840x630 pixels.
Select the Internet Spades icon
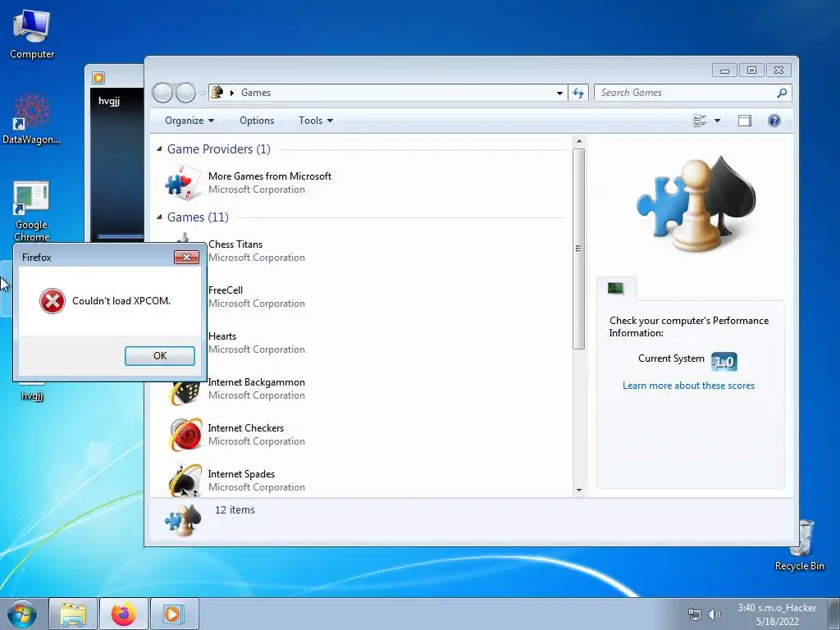pos(185,481)
